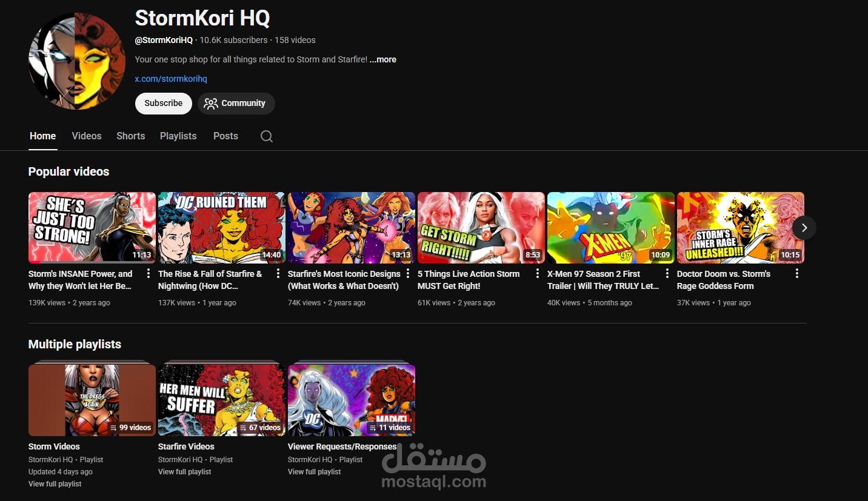
Task: Play the X-Men 97 thumbnail video
Action: [x=611, y=228]
